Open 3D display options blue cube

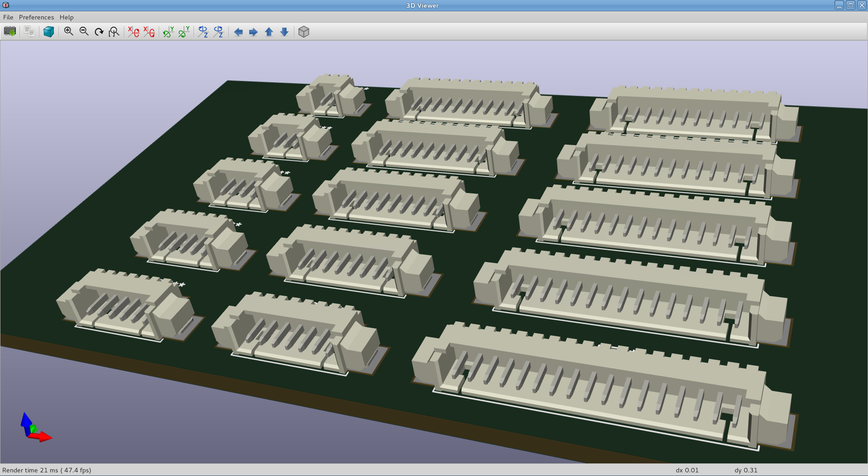coord(49,32)
